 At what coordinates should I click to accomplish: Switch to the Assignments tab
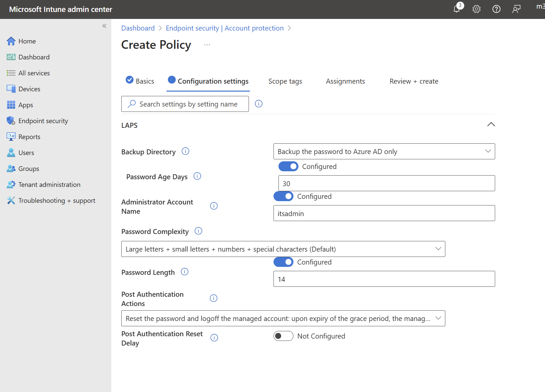345,81
